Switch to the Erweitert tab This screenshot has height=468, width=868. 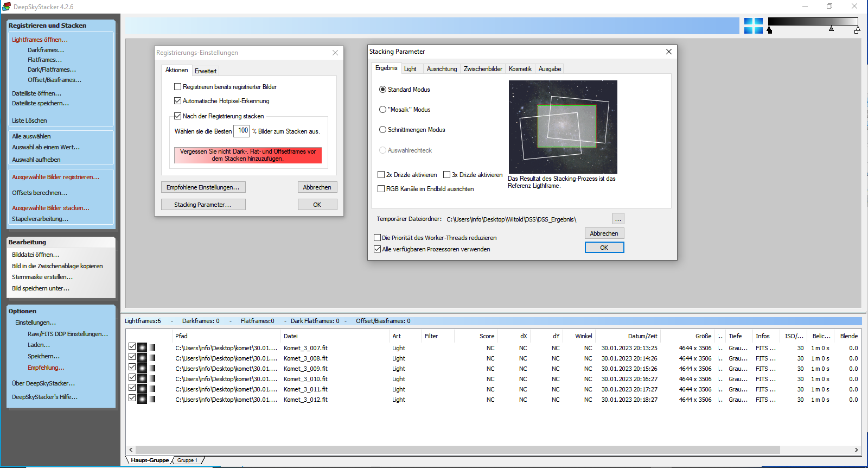click(x=206, y=71)
